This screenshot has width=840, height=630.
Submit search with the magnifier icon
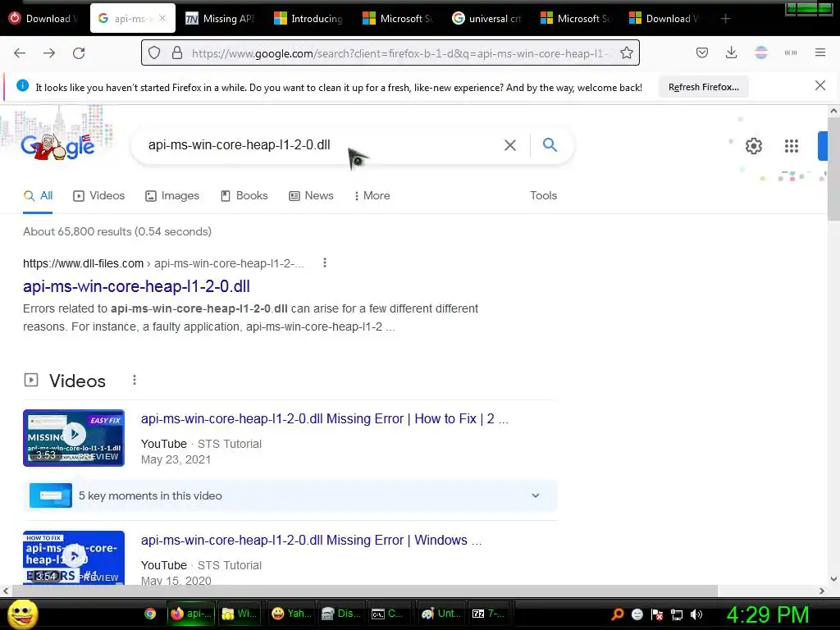point(550,144)
